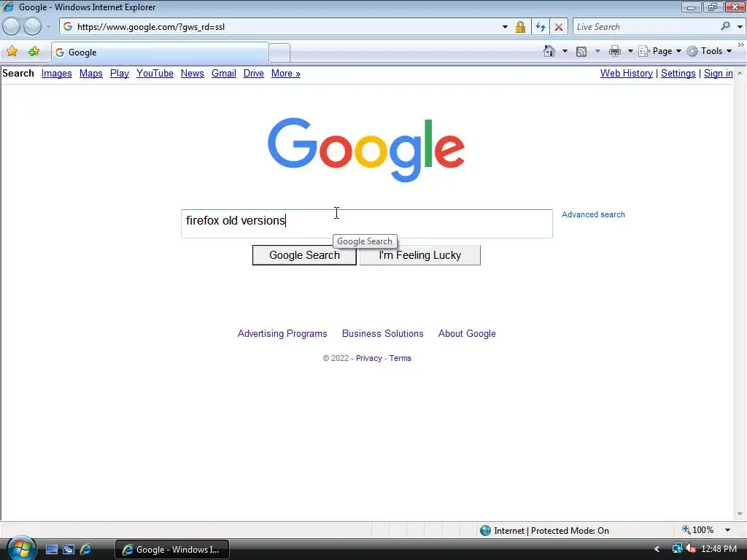Click the 12:48 PM clock

point(719,549)
